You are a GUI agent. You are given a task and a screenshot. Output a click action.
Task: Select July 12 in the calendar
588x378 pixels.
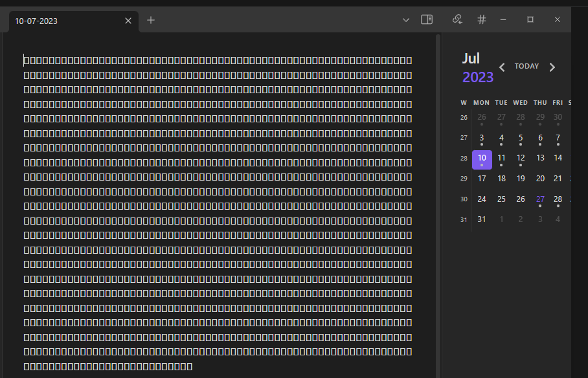click(x=521, y=159)
